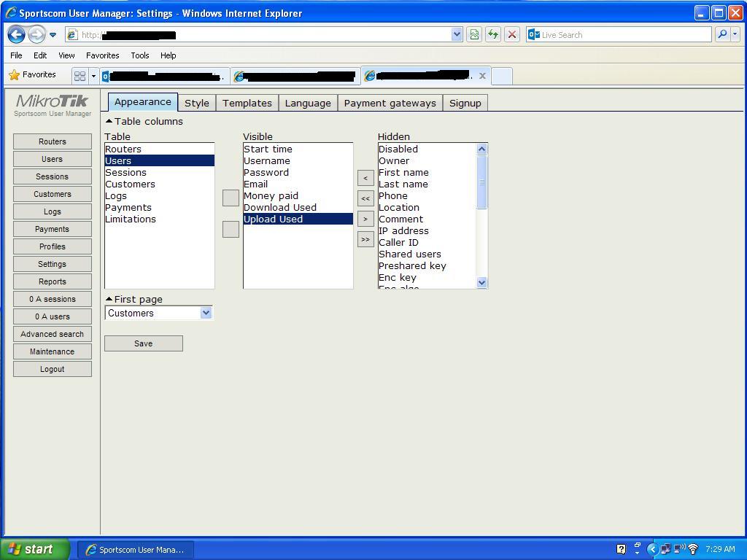Click the browser Forward arrow button
This screenshot has height=560, width=747.
36,35
